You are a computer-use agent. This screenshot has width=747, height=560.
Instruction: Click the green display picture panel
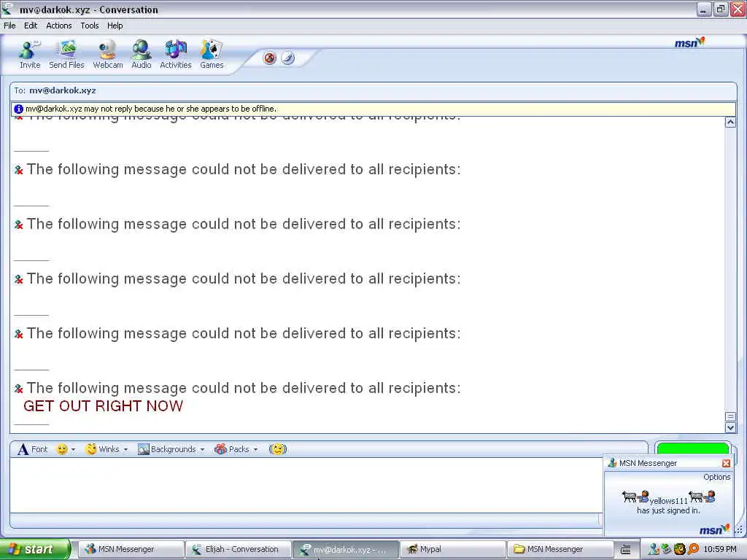coord(693,448)
